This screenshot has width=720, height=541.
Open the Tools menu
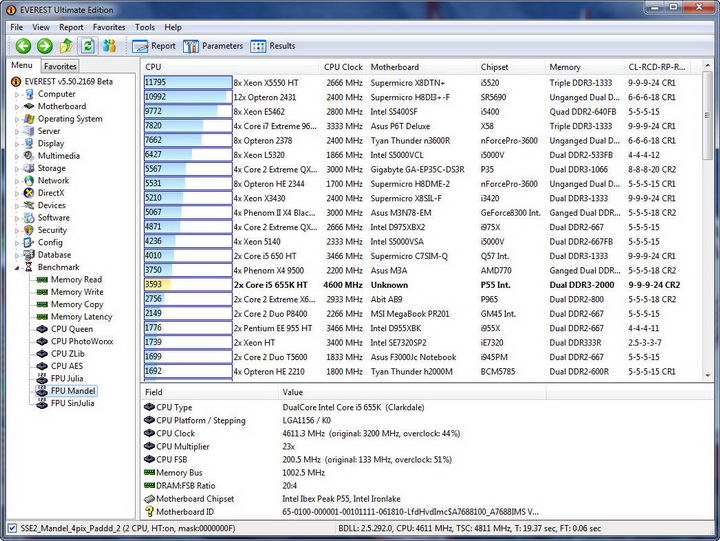pos(145,27)
